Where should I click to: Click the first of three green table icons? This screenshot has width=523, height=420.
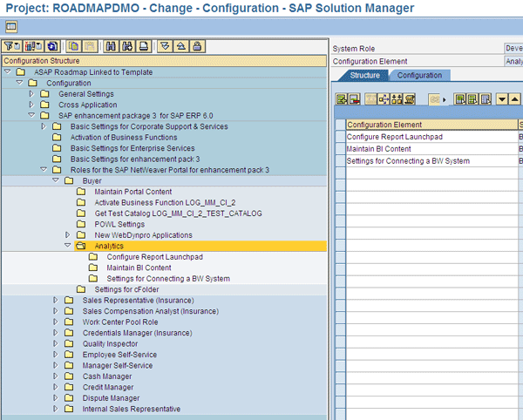click(x=460, y=99)
